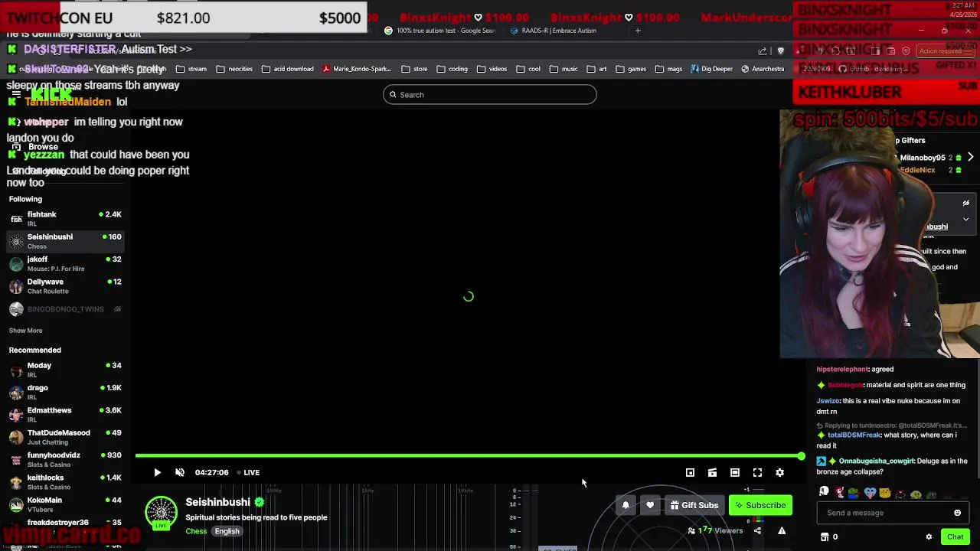The width and height of the screenshot is (980, 551).
Task: Expand Following list with Show More
Action: pyautogui.click(x=25, y=331)
